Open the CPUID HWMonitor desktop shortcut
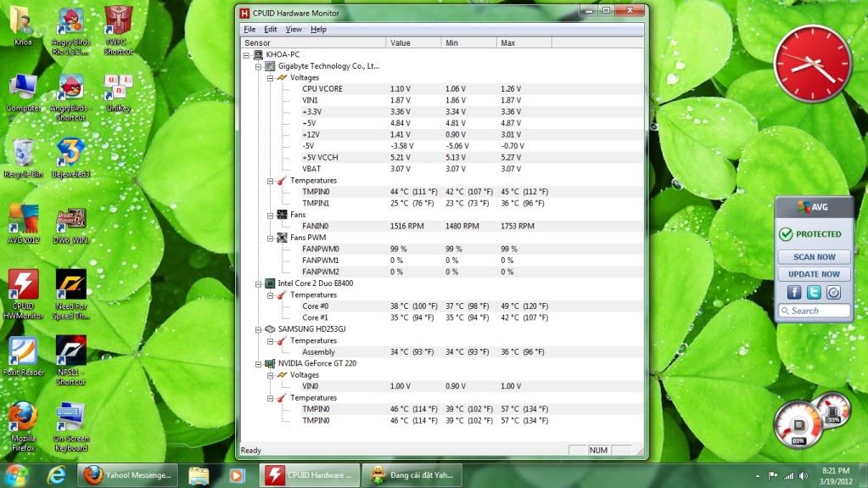This screenshot has width=868, height=488. coord(23,287)
